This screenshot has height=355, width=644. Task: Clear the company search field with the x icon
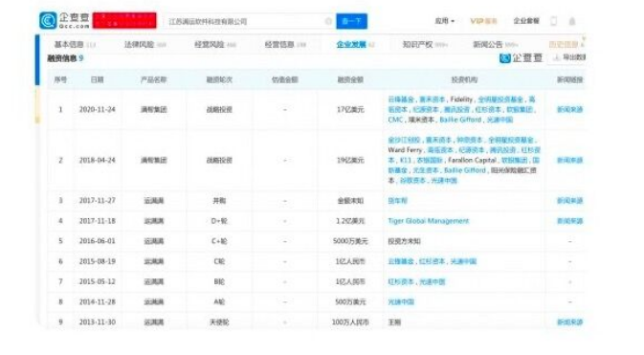(328, 21)
